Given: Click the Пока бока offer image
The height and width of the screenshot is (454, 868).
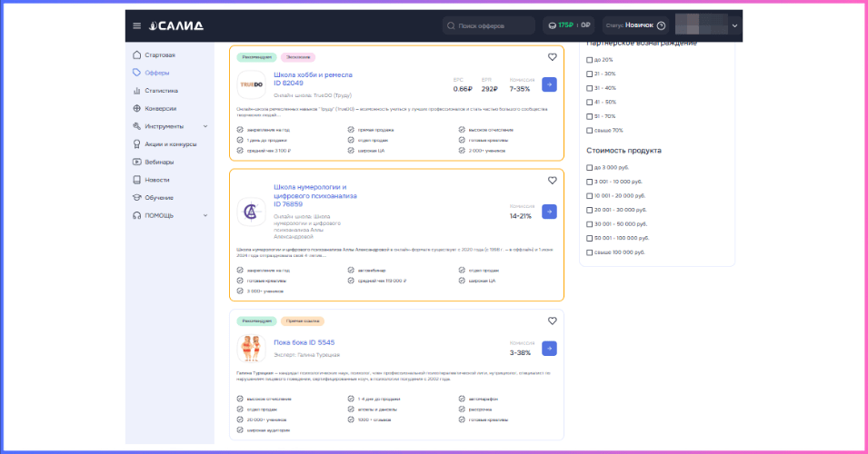Looking at the screenshot, I should [x=252, y=349].
